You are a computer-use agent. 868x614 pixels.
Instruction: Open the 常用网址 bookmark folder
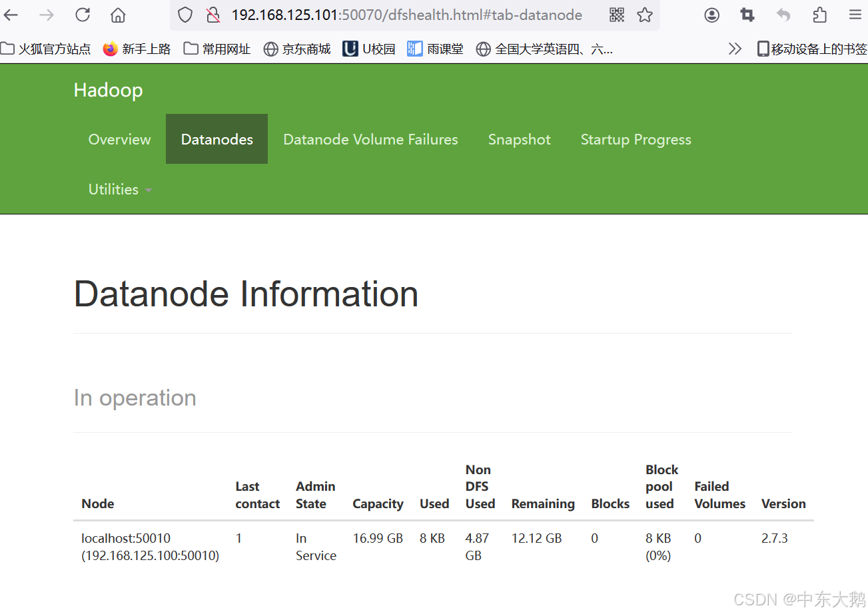(217, 49)
